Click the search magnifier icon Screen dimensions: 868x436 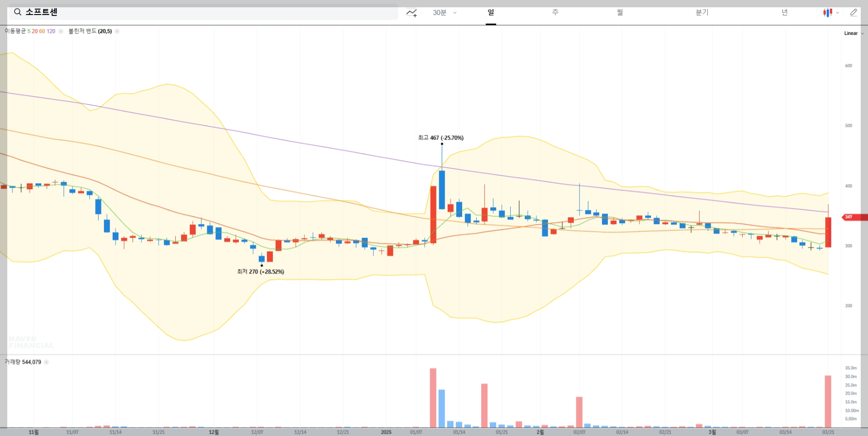17,12
